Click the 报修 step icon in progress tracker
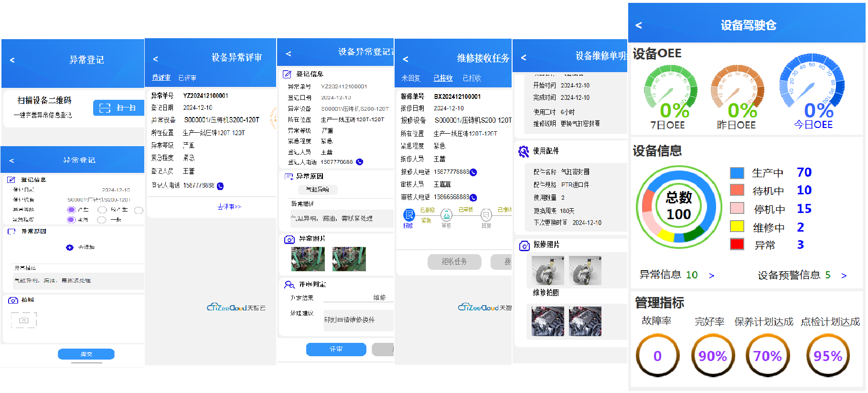The width and height of the screenshot is (868, 393). 409,215
